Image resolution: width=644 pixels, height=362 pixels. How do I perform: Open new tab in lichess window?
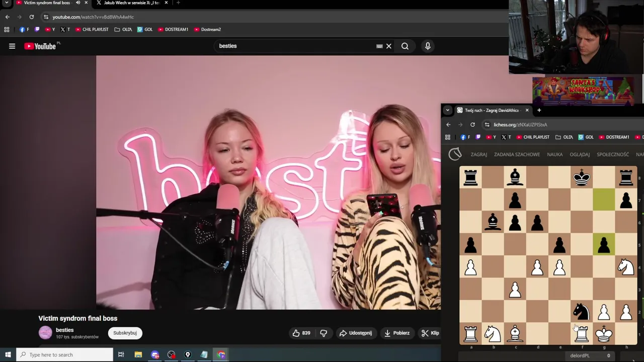[x=539, y=110]
